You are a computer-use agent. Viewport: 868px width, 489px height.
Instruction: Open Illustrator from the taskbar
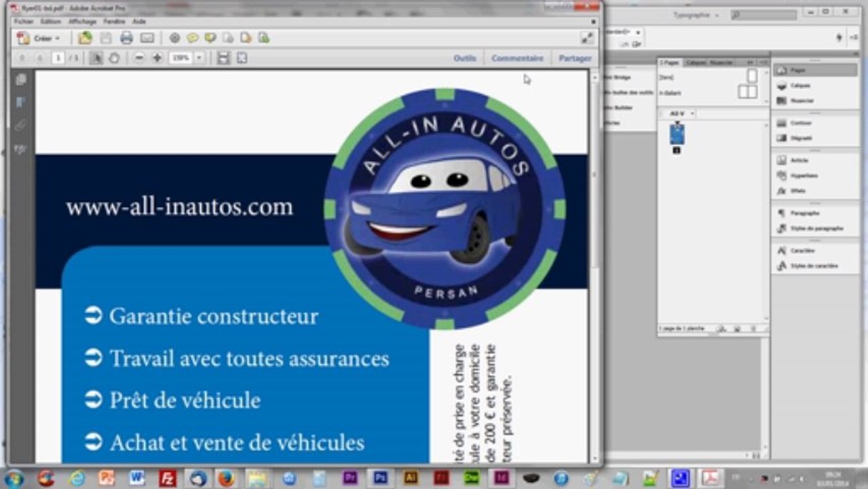[411, 478]
